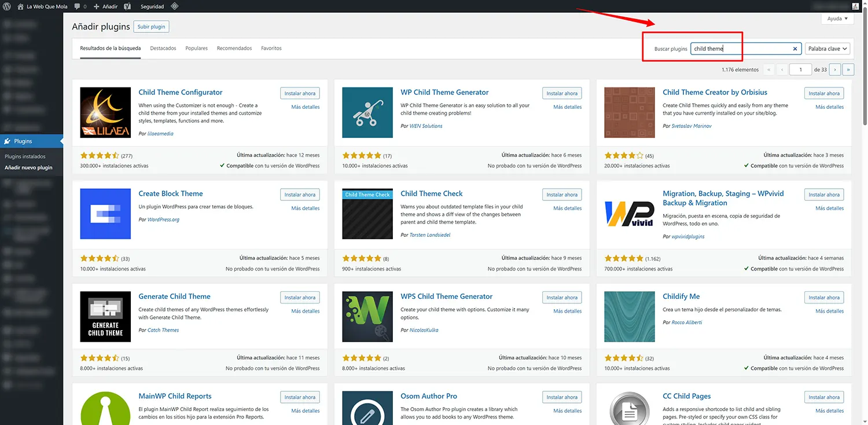Screen dimensions: 868x425
Task: Click the Create Block Theme plugin icon
Action: point(105,214)
